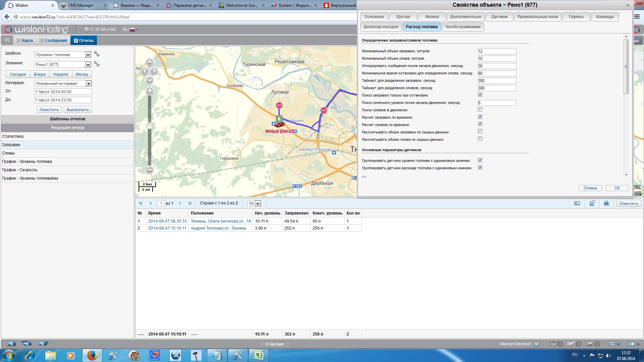The width and height of the screenshot is (644, 362).
Task: Switch to the Датчики tab
Action: click(x=499, y=17)
